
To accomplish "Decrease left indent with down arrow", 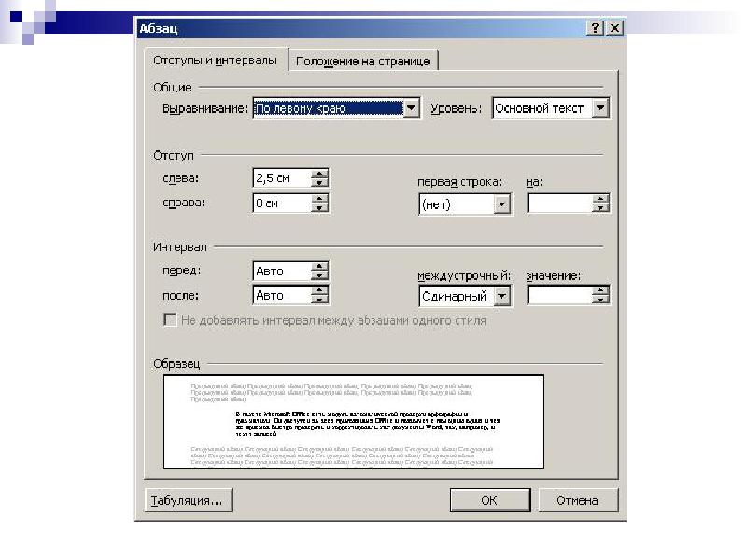I will coord(319,183).
